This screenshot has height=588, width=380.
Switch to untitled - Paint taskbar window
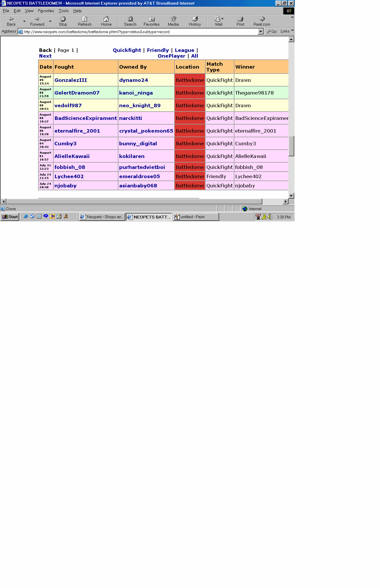point(196,217)
